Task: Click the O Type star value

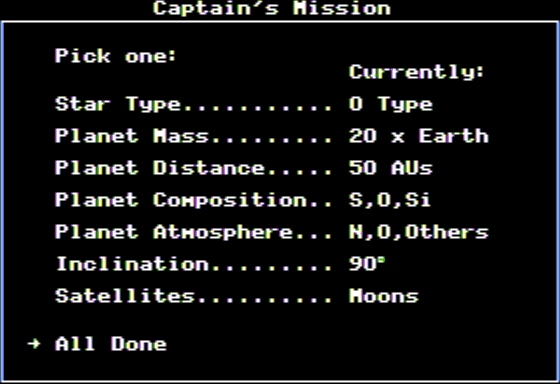Action: point(391,104)
